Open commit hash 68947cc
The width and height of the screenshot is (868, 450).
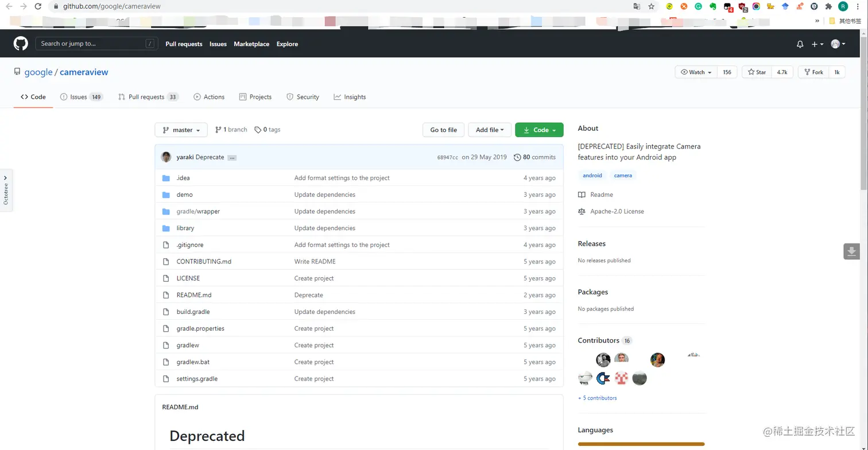[x=448, y=157]
